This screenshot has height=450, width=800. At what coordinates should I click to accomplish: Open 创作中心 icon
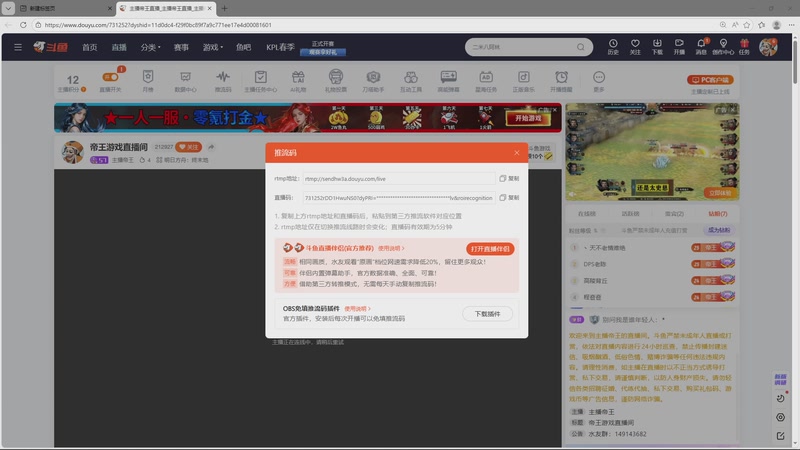pos(723,47)
